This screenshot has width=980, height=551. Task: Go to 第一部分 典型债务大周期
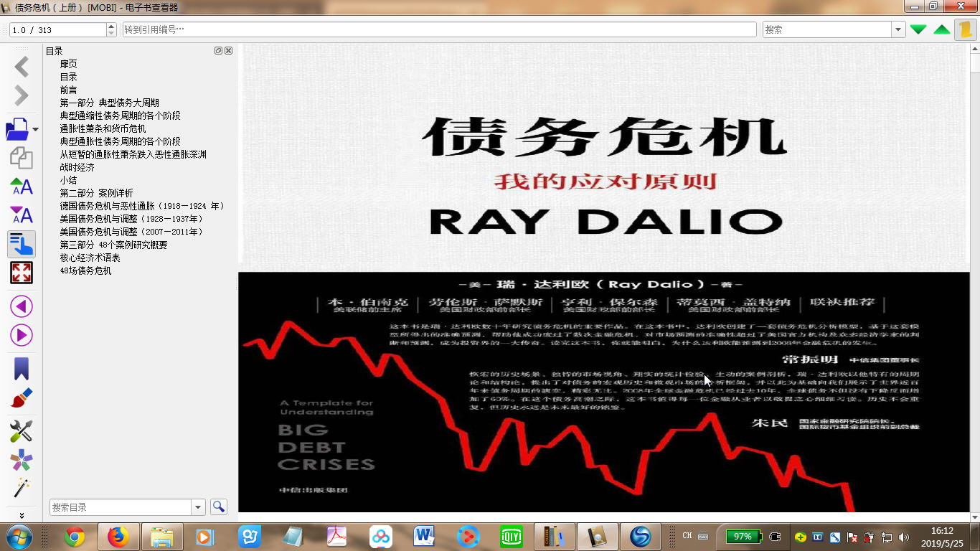[110, 103]
